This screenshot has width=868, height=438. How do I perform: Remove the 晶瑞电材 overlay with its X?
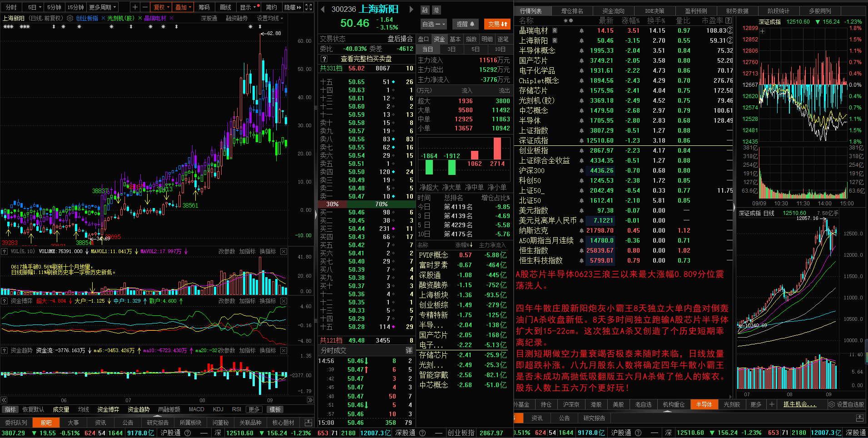171,18
